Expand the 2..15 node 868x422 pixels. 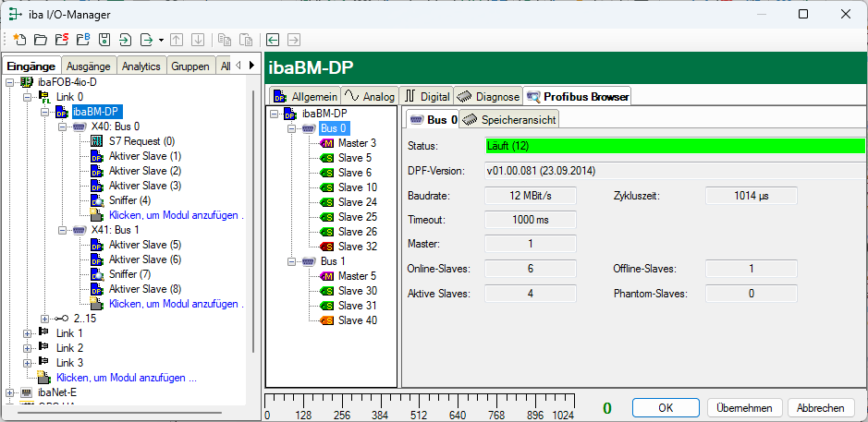(x=45, y=319)
